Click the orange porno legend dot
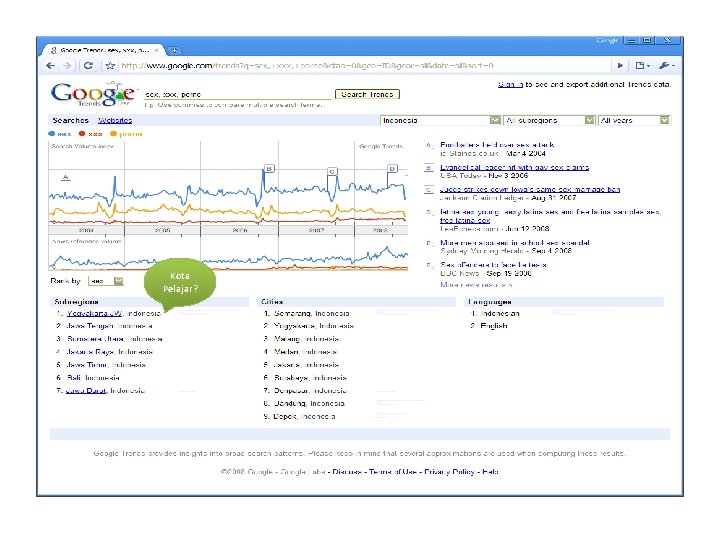Viewport: 720px width, 540px height. 113,134
